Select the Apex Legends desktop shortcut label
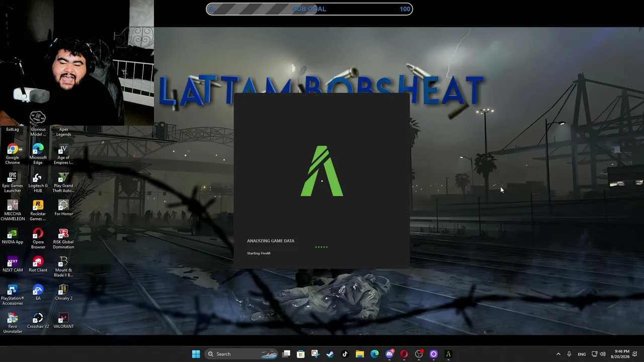This screenshot has height=362, width=644. point(63,132)
